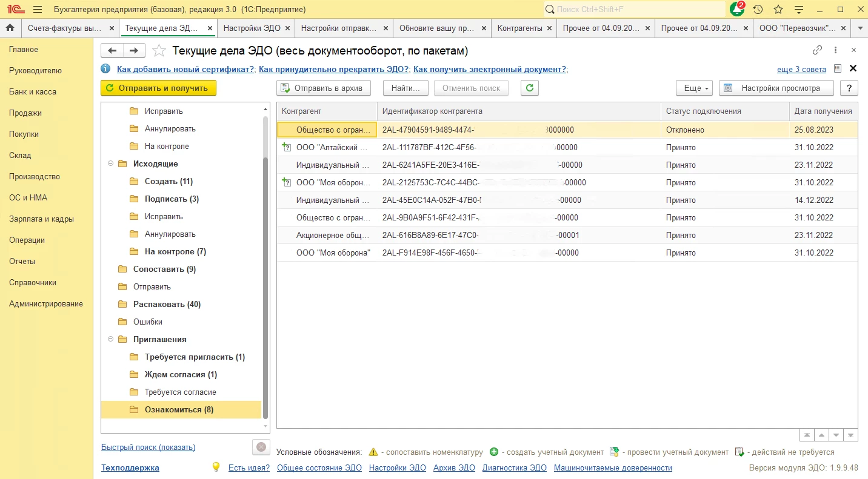Select the Распаковать (40) folder
This screenshot has width=868, height=479.
[167, 304]
